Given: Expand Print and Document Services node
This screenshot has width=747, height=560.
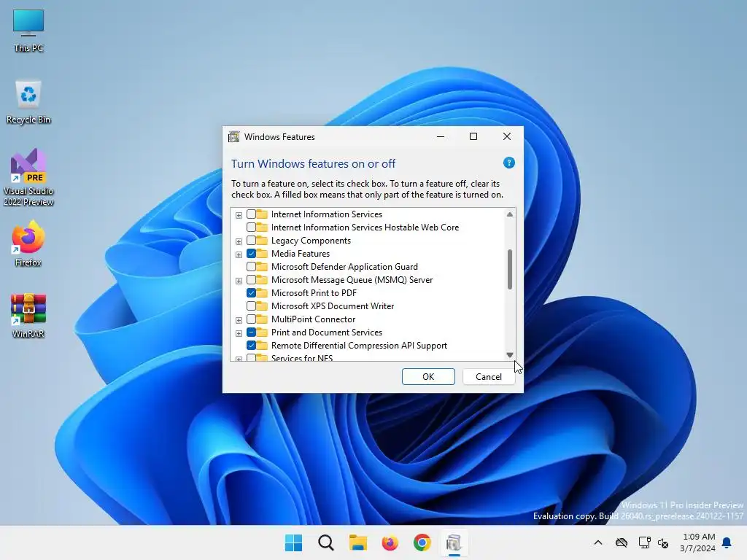Looking at the screenshot, I should click(239, 333).
